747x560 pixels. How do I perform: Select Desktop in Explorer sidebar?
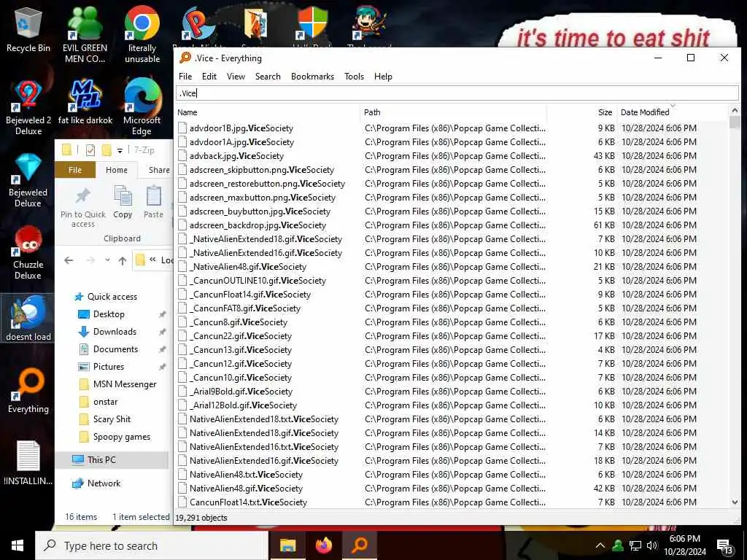click(x=109, y=314)
